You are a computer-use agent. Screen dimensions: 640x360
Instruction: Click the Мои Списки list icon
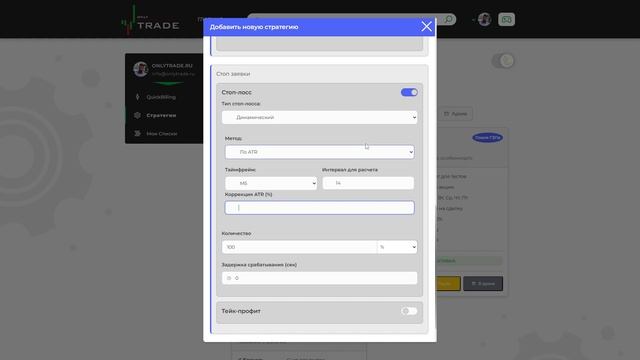(x=137, y=133)
